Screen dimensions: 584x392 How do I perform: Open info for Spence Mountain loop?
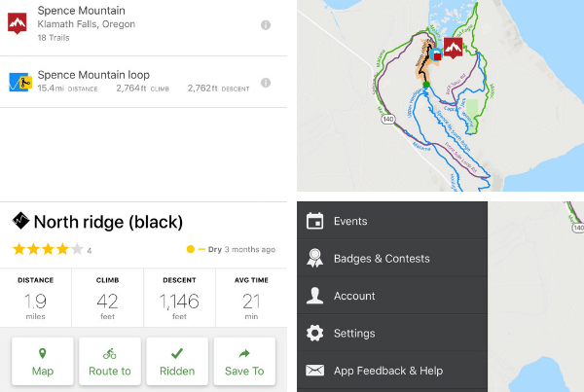coord(266,83)
